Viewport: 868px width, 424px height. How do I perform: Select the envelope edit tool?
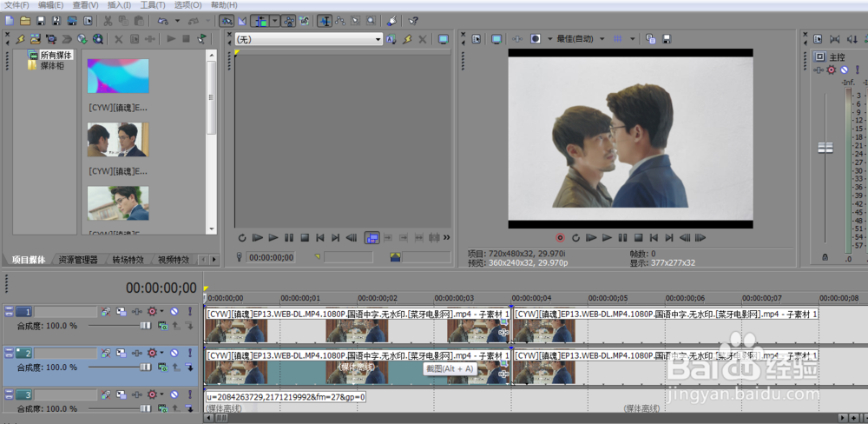pyautogui.click(x=339, y=21)
